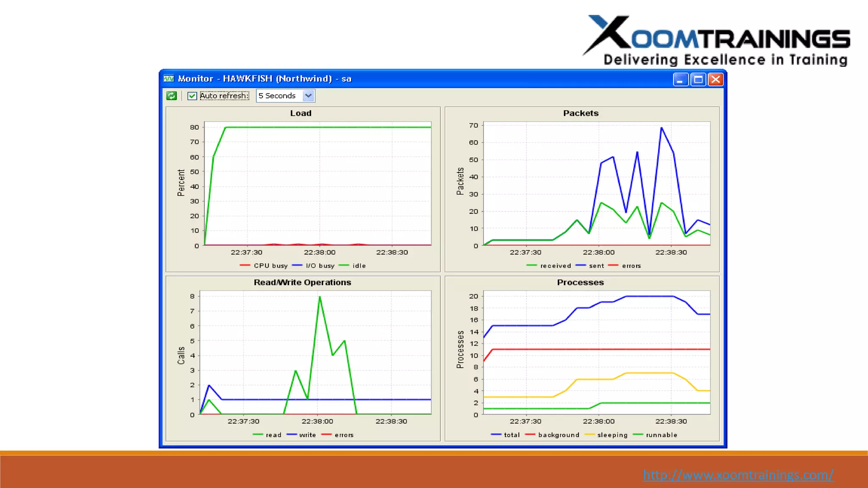Click the Packets chart title
Viewport: 868px width, 488px height.
581,113
